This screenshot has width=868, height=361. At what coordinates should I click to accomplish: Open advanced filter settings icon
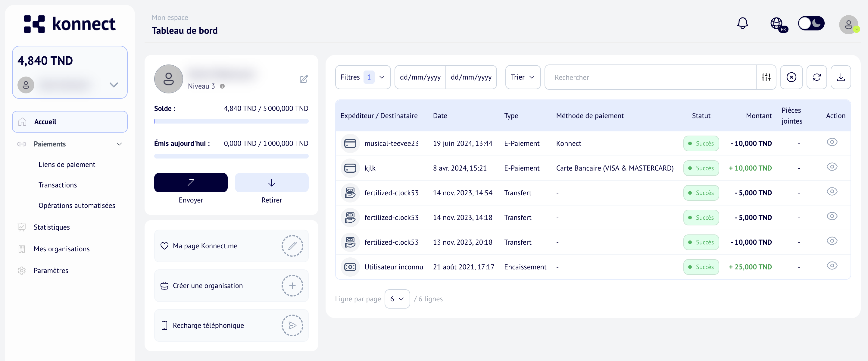tap(766, 77)
